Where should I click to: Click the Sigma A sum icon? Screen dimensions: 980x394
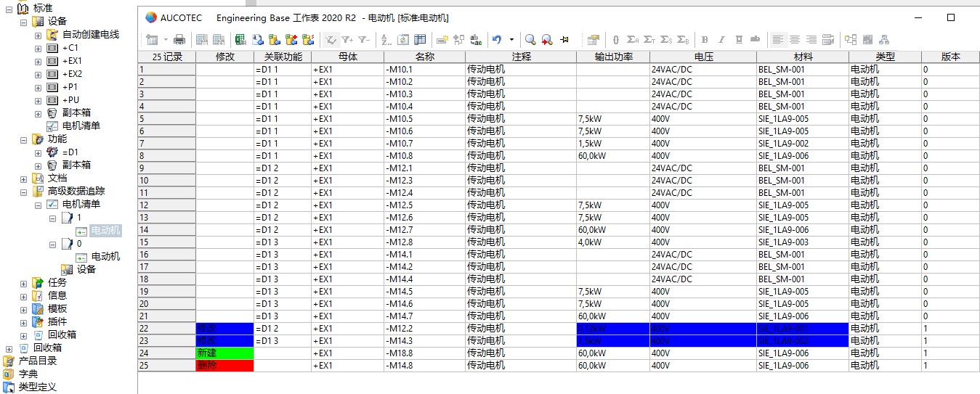click(x=633, y=40)
